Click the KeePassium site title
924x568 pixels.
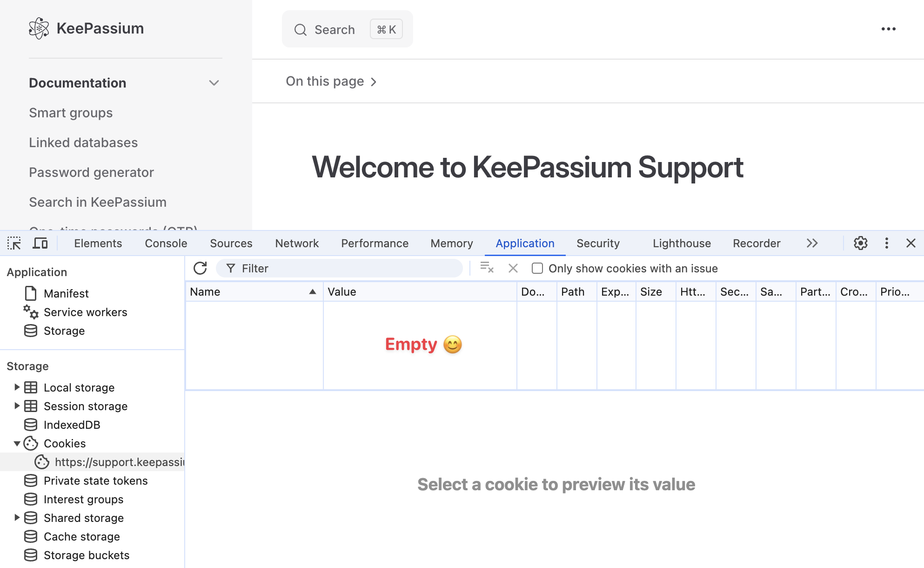pyautogui.click(x=100, y=28)
